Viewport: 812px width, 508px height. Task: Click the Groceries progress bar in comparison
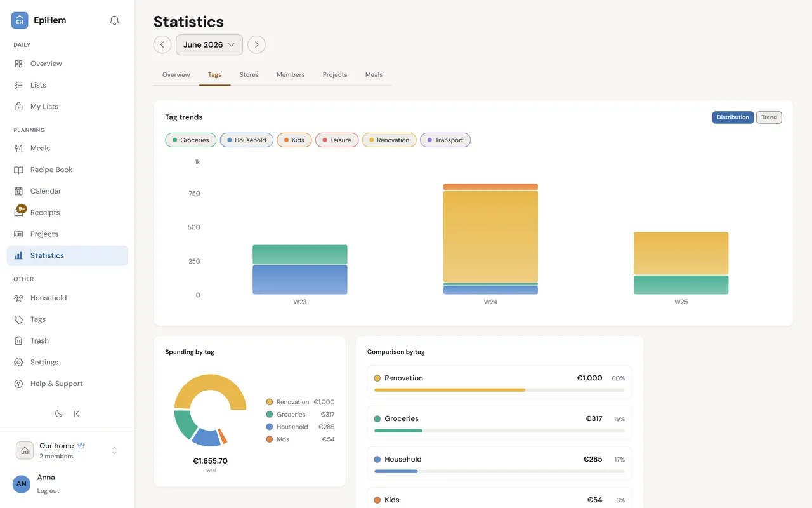499,431
